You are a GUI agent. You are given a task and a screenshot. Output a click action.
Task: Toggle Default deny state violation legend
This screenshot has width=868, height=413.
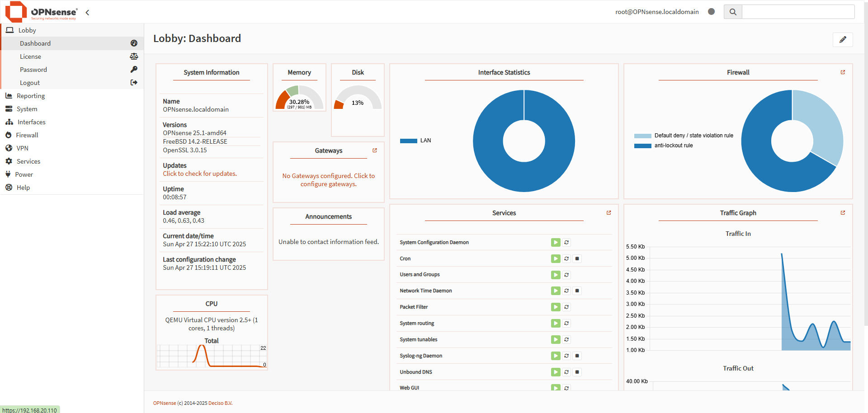[684, 136]
